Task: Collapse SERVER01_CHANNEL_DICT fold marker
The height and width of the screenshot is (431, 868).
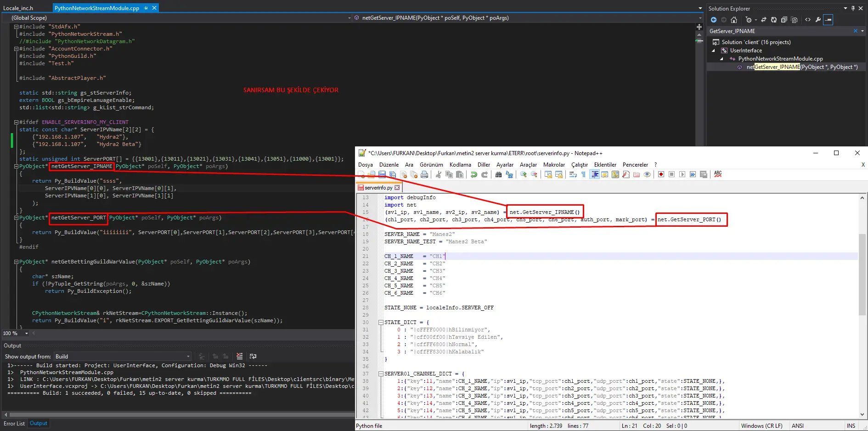Action: [381, 374]
